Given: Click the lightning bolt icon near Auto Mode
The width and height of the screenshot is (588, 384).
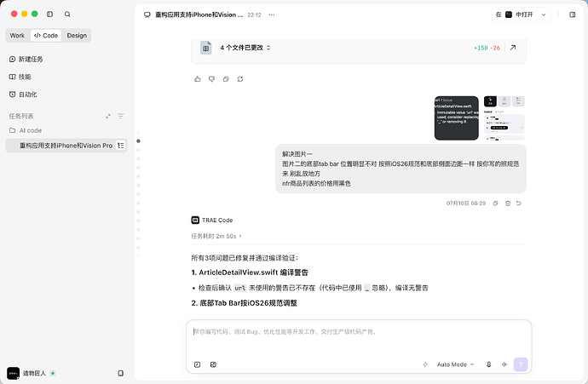Looking at the screenshot, I should tap(425, 364).
